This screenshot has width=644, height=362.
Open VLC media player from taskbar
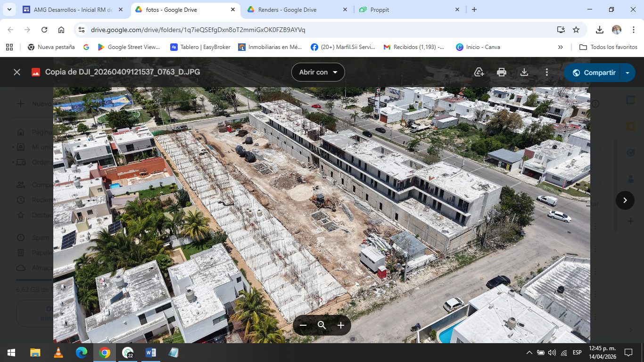58,353
